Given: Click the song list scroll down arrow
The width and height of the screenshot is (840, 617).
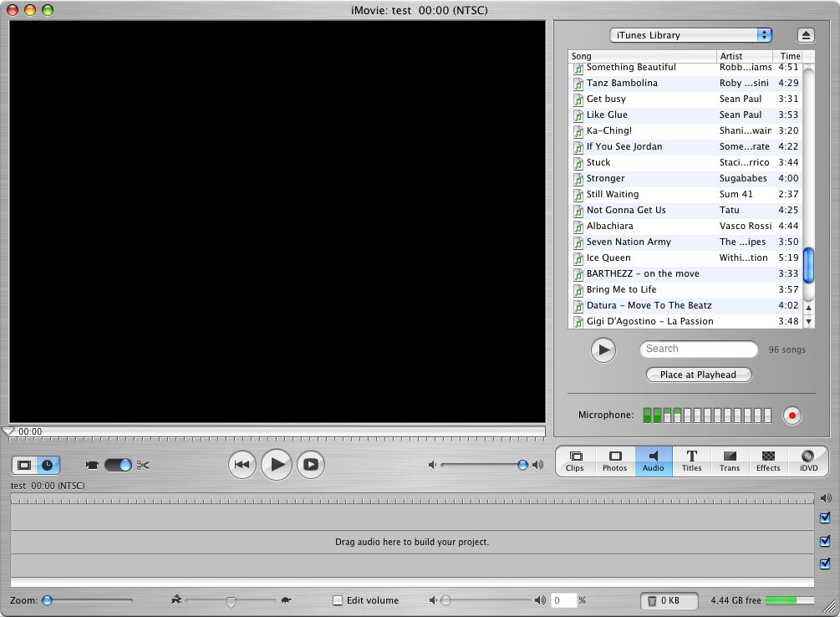Looking at the screenshot, I should [x=808, y=322].
